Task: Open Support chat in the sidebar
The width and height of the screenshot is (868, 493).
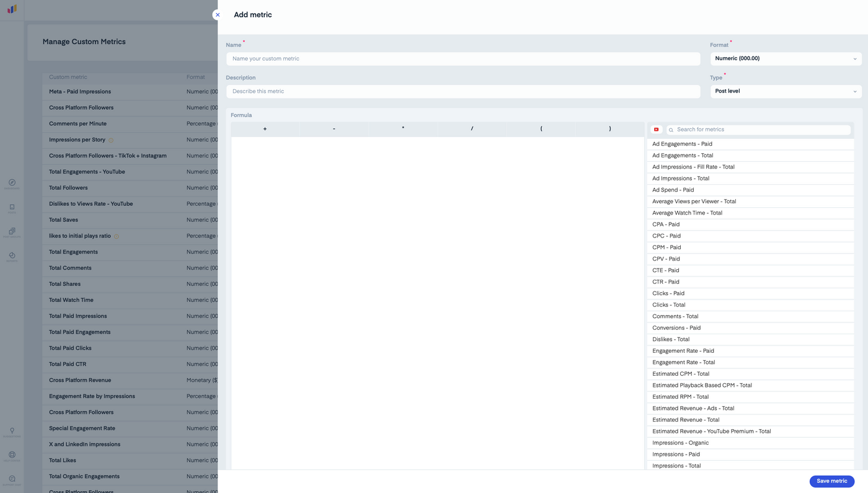Action: 12,480
